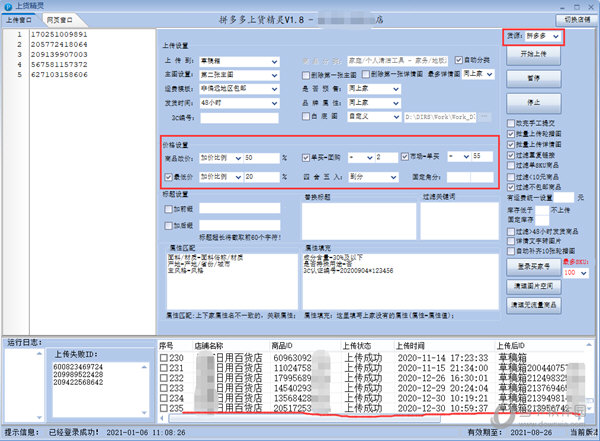This screenshot has height=441, width=600.
Task: Open the 最多SKU 100 dropdown
Action: click(x=584, y=273)
